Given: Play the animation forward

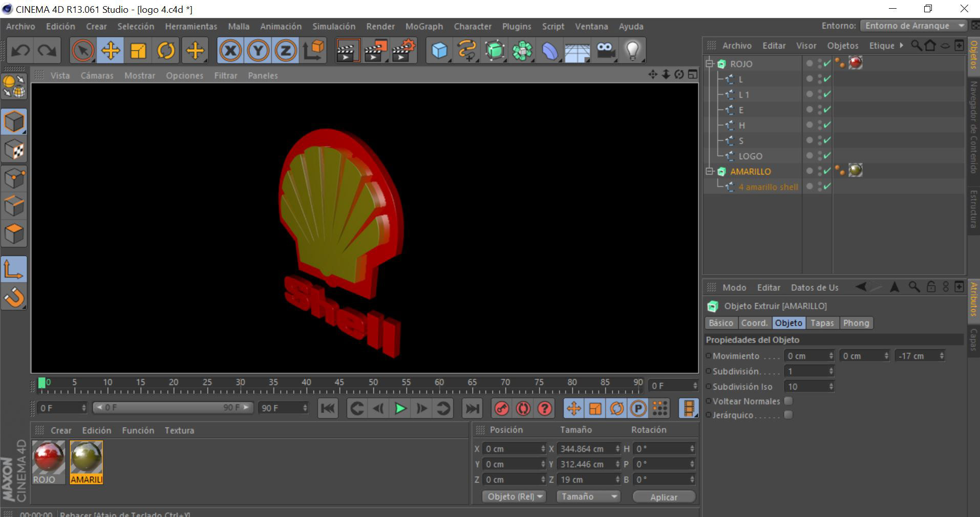Looking at the screenshot, I should click(400, 408).
